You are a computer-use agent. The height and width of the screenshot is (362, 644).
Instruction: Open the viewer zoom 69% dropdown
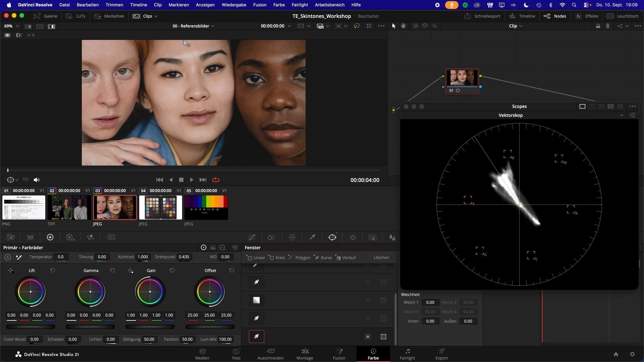11,26
